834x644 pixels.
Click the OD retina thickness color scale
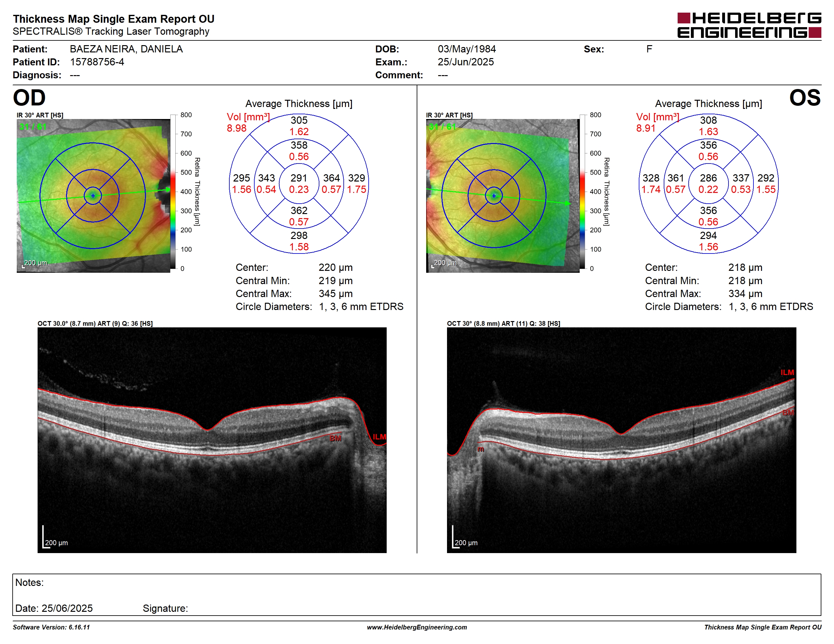[x=173, y=192]
